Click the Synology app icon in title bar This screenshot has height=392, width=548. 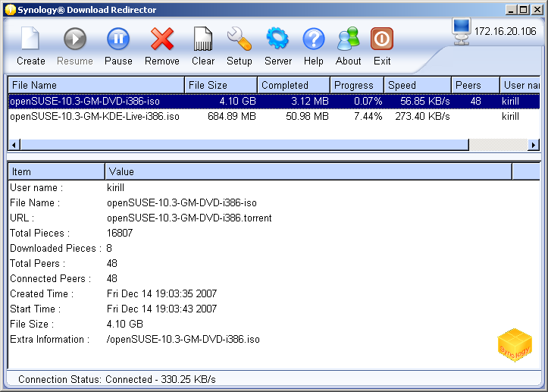[x=10, y=9]
